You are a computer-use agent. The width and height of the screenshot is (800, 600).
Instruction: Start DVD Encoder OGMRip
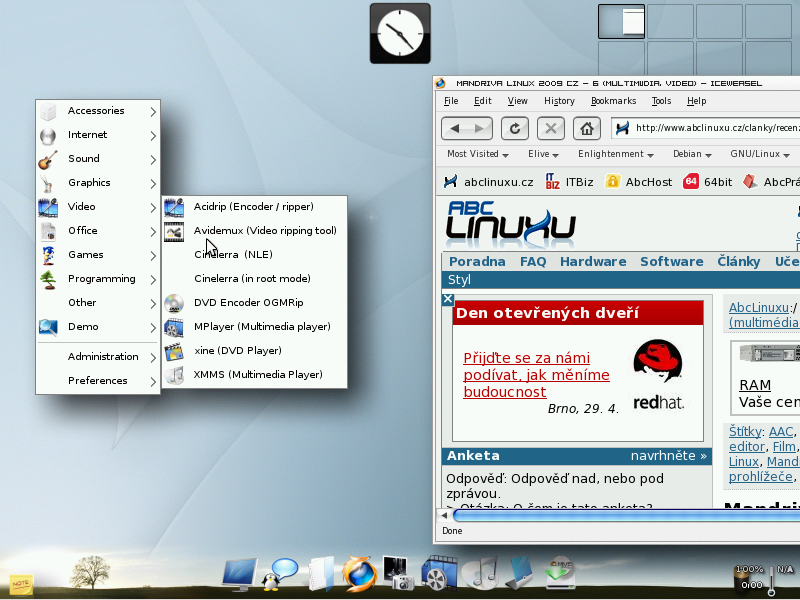[x=255, y=303]
